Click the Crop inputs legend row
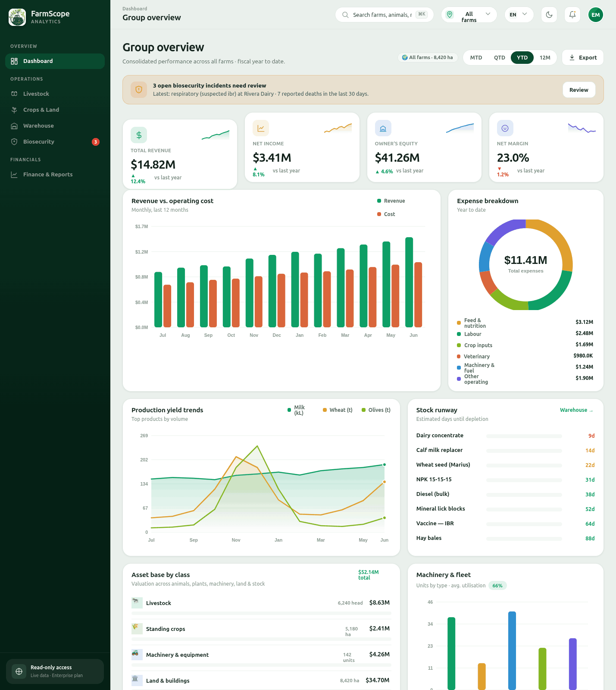The image size is (616, 690). click(x=525, y=345)
